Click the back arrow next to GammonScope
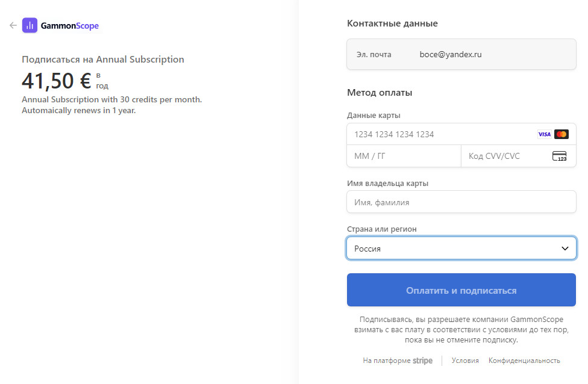The width and height of the screenshot is (588, 384). point(13,25)
